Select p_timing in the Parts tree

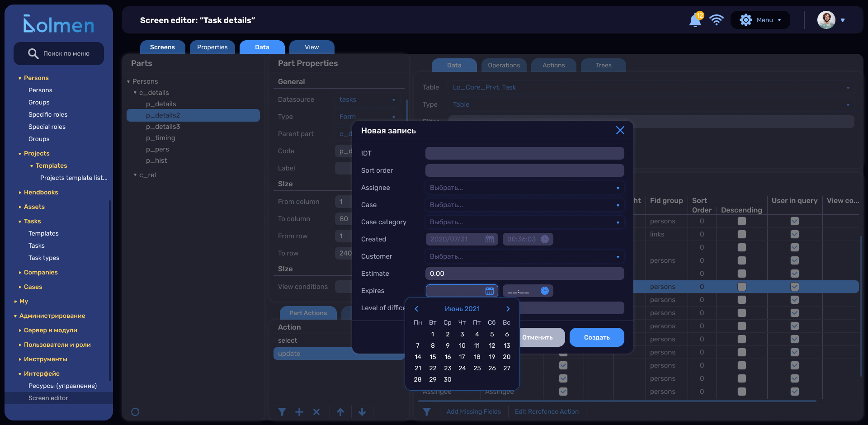(160, 138)
